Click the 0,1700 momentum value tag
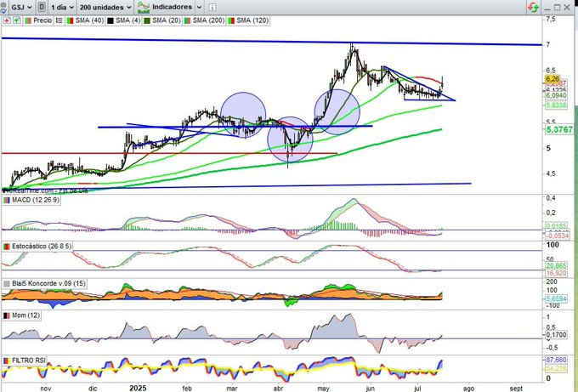 click(556, 335)
